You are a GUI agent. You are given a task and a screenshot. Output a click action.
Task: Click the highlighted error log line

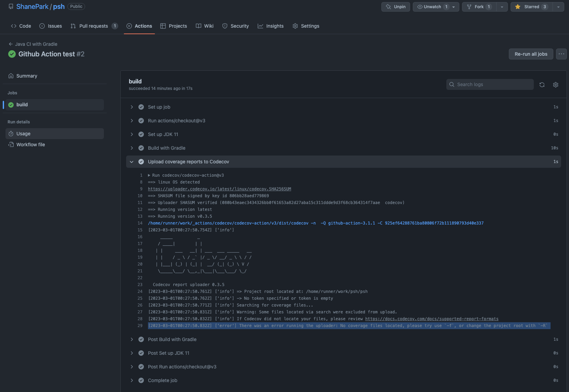click(349, 326)
